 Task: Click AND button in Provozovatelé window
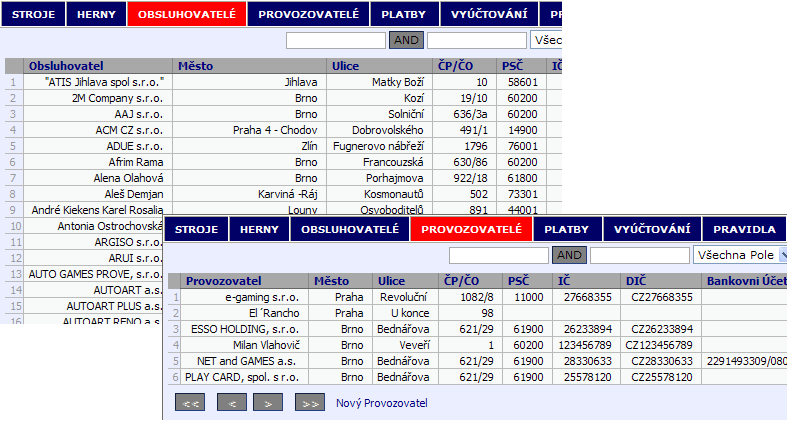tap(569, 256)
